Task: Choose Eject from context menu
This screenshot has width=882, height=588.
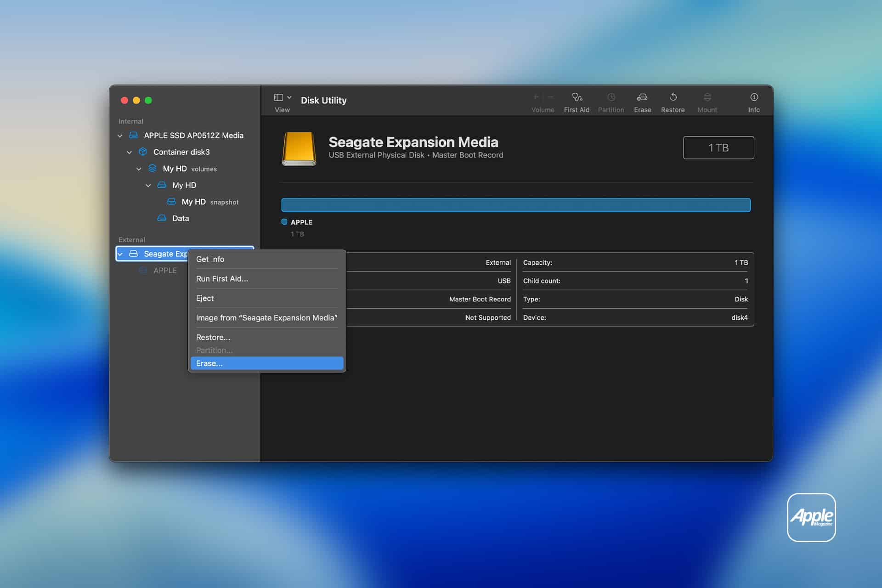Action: point(267,298)
